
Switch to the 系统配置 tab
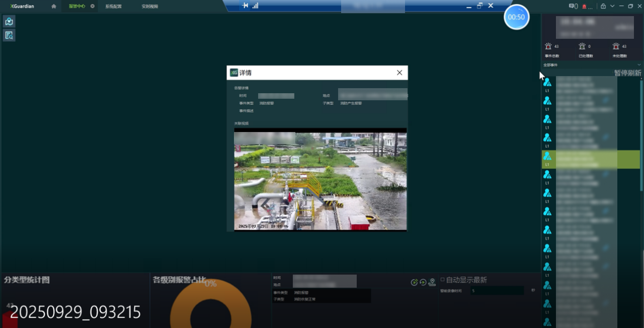(113, 7)
